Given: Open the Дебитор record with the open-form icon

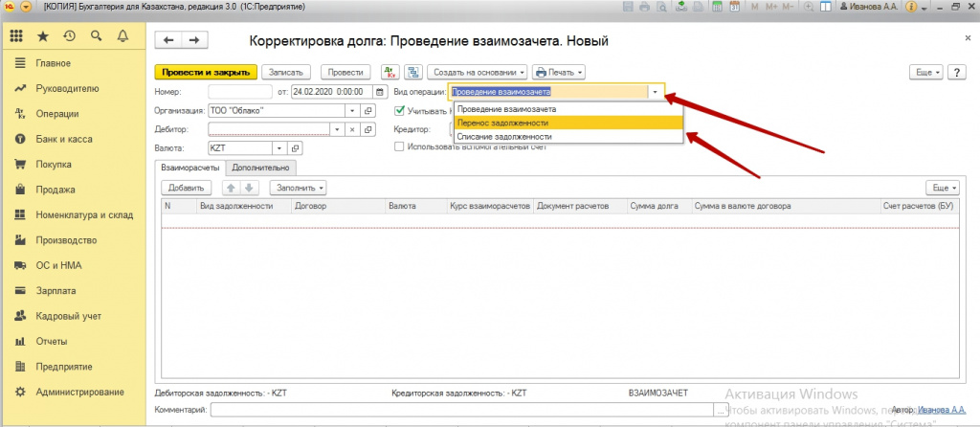Looking at the screenshot, I should coord(367,129).
